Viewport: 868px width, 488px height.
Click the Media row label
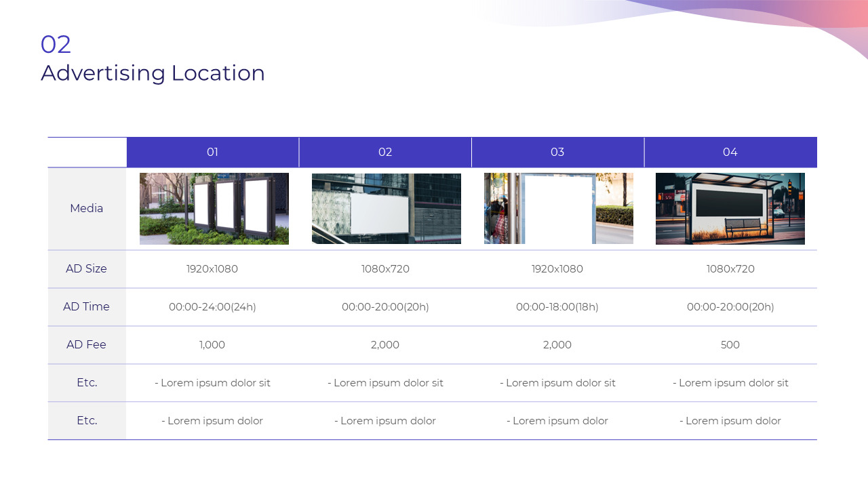pyautogui.click(x=87, y=208)
